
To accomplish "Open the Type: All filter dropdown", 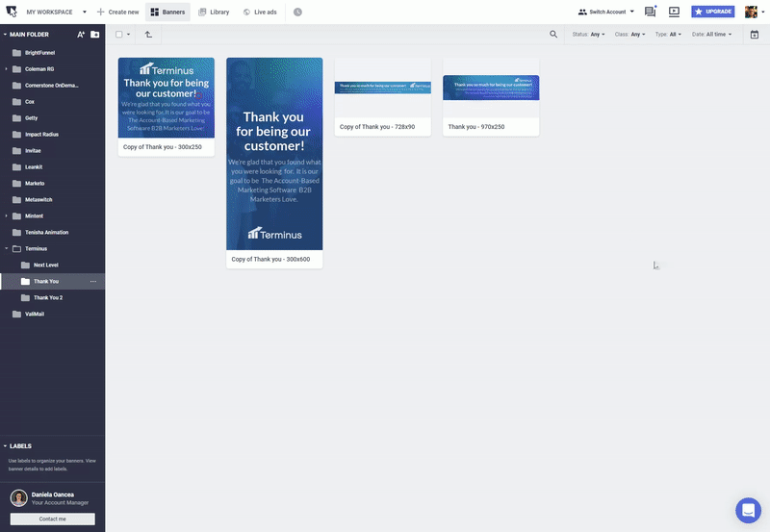I will tap(668, 35).
